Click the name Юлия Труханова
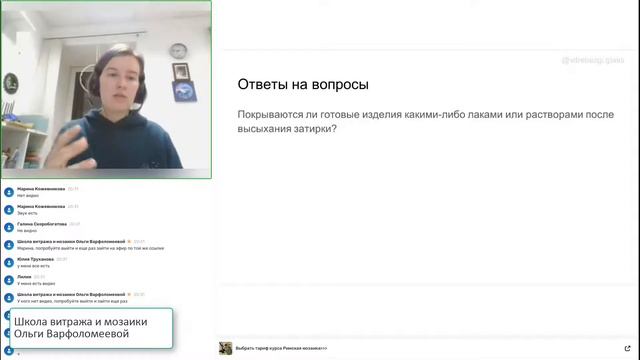The image size is (640, 360). [35, 259]
